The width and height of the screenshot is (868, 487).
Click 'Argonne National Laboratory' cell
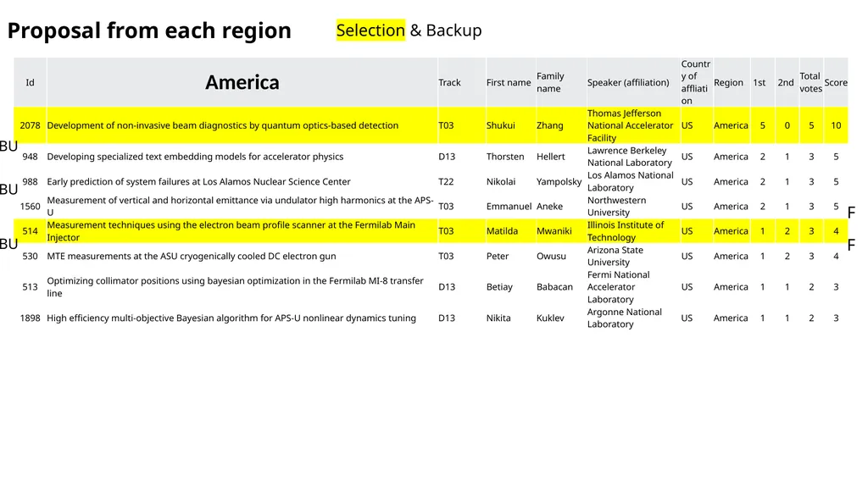pyautogui.click(x=625, y=318)
